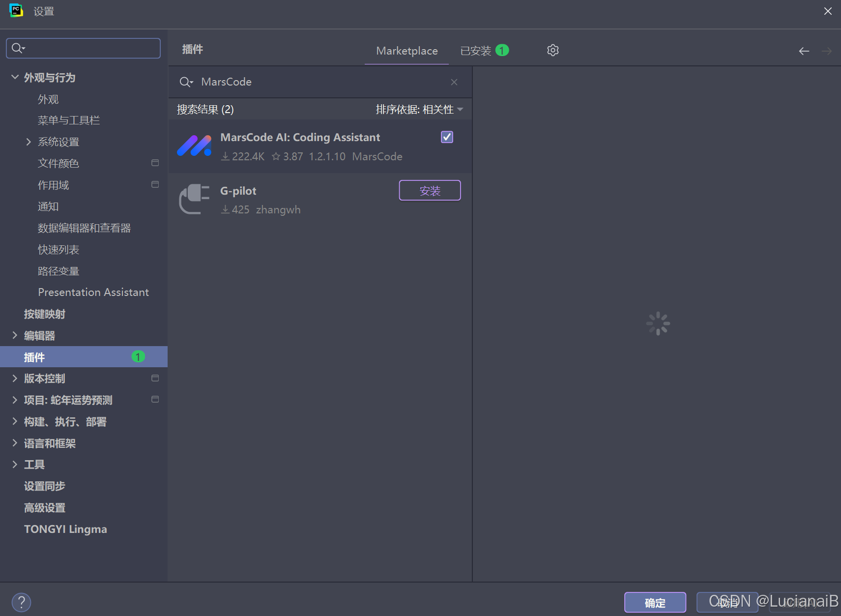This screenshot has width=841, height=616.
Task: Focus the settings search field
Action: pos(83,48)
